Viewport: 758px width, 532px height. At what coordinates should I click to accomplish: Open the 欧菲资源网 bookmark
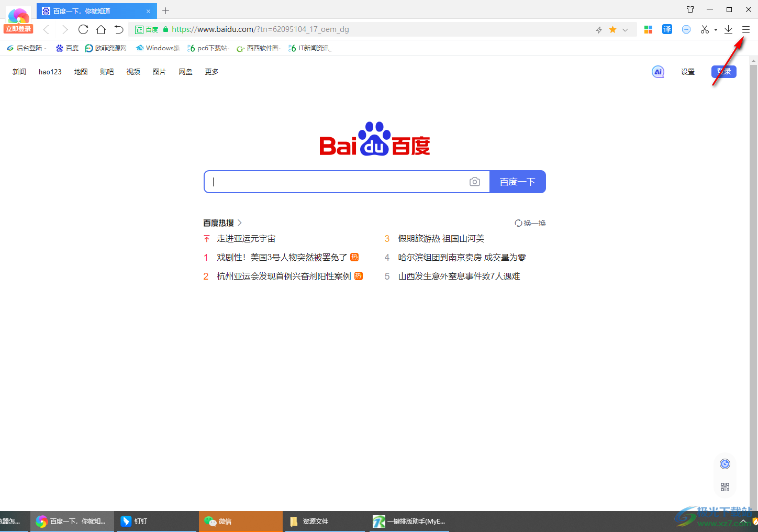[106, 48]
